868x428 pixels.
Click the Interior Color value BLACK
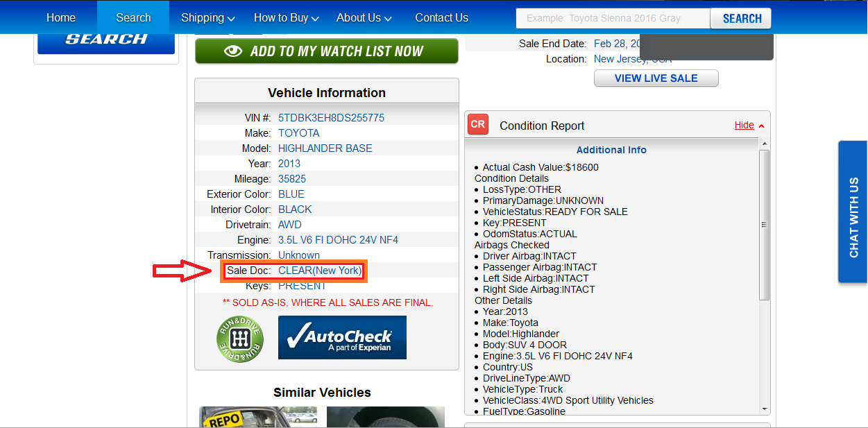point(295,209)
